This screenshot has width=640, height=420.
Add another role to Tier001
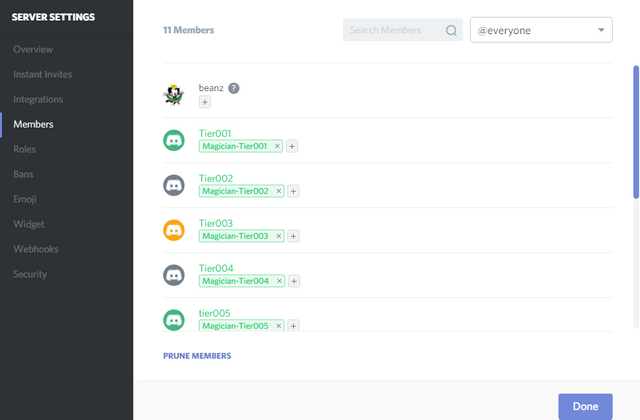pos(292,146)
